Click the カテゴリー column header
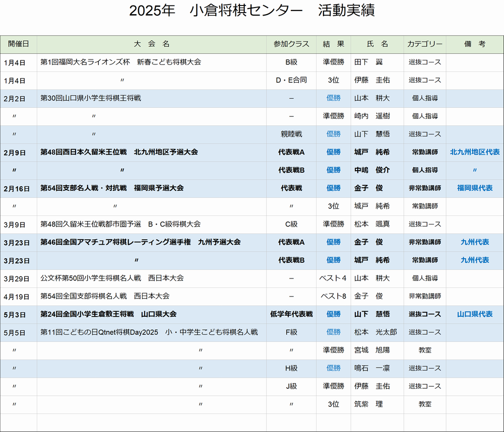 (x=424, y=44)
